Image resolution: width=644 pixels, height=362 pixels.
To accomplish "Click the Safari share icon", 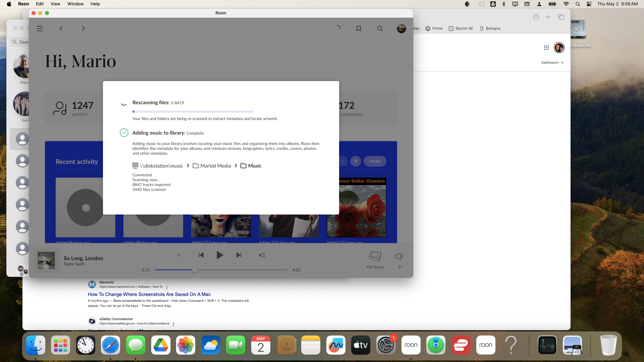I will [x=536, y=17].
